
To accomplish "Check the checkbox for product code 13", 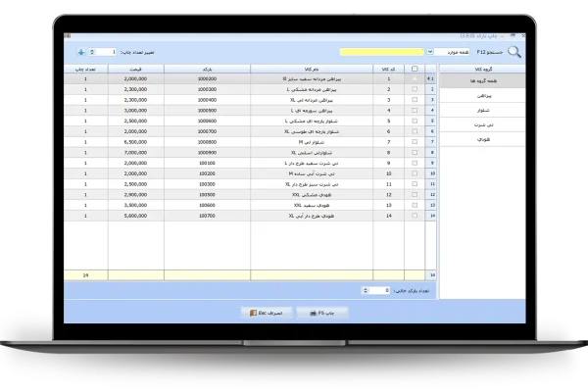I will click(x=415, y=205).
